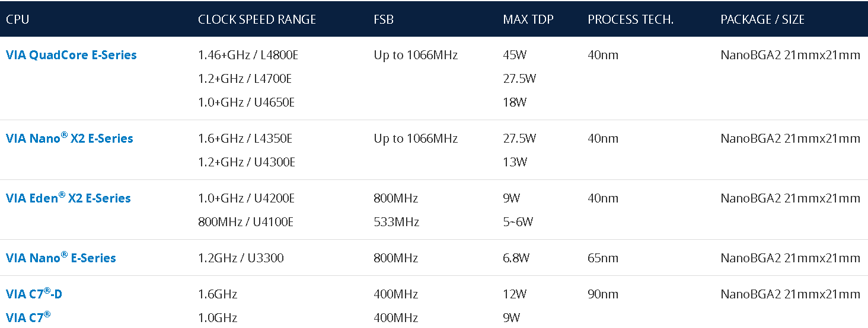Screen dimensions: 868x328
Task: Select the 1.46+GHz / L4800E cell
Action: click(248, 55)
